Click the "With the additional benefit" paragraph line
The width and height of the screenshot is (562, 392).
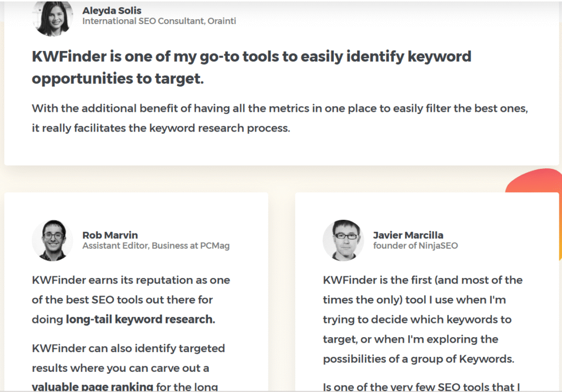[x=280, y=108]
